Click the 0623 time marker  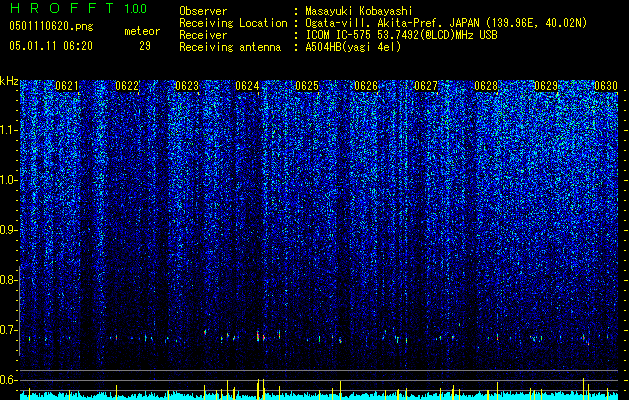[x=187, y=86]
